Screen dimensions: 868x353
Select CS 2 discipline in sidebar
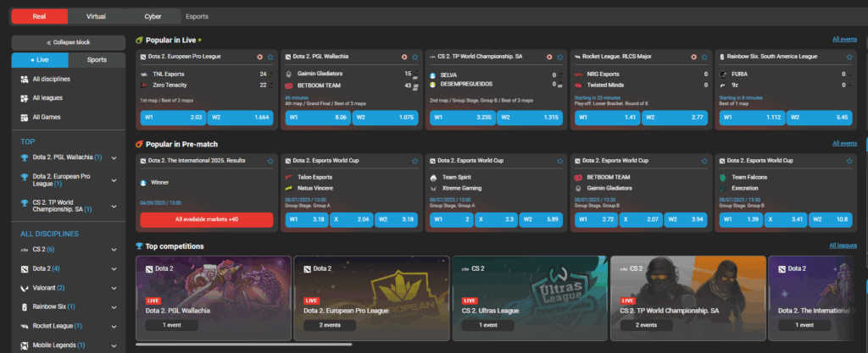(x=69, y=250)
